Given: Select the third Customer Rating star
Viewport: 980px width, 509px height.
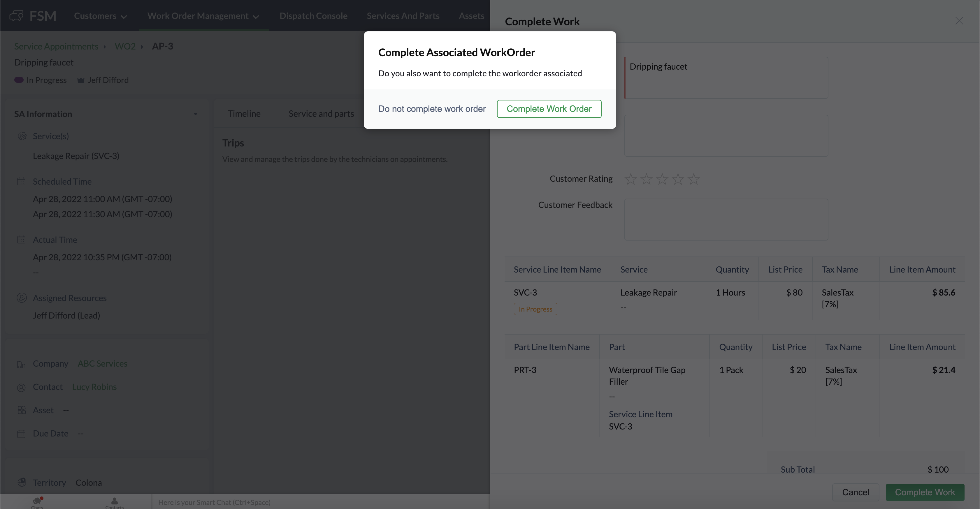Looking at the screenshot, I should [x=662, y=179].
